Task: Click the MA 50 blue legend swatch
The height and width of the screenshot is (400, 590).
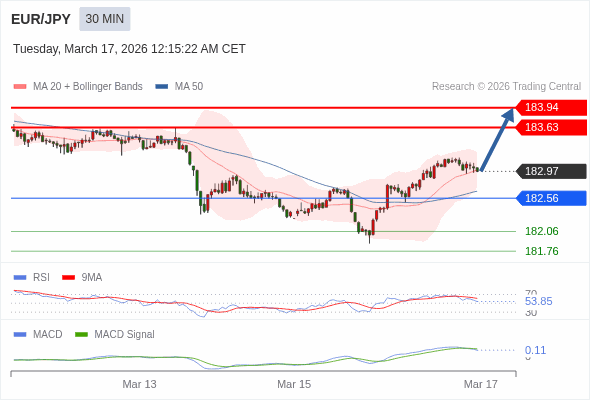Action: coord(162,87)
